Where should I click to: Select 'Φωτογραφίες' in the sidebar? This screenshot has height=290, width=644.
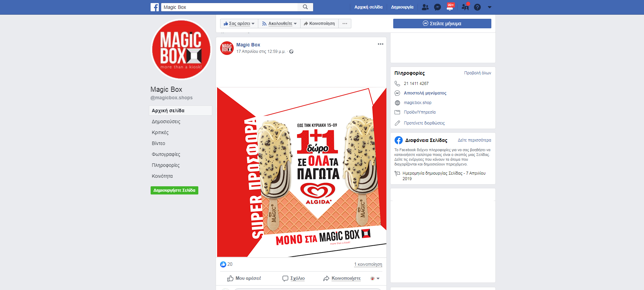click(x=166, y=154)
